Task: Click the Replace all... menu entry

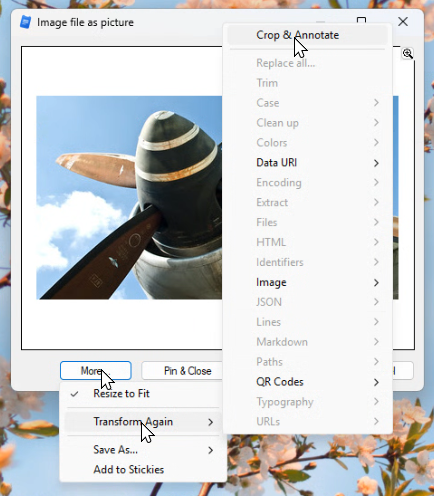Action: (307, 63)
